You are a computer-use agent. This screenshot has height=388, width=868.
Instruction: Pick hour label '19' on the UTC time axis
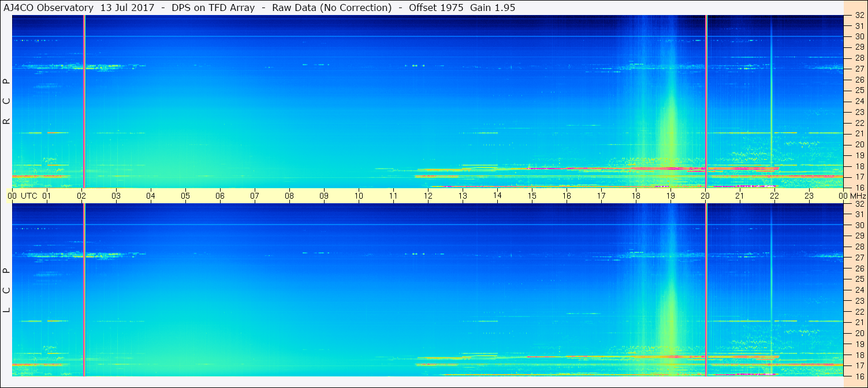(x=670, y=196)
